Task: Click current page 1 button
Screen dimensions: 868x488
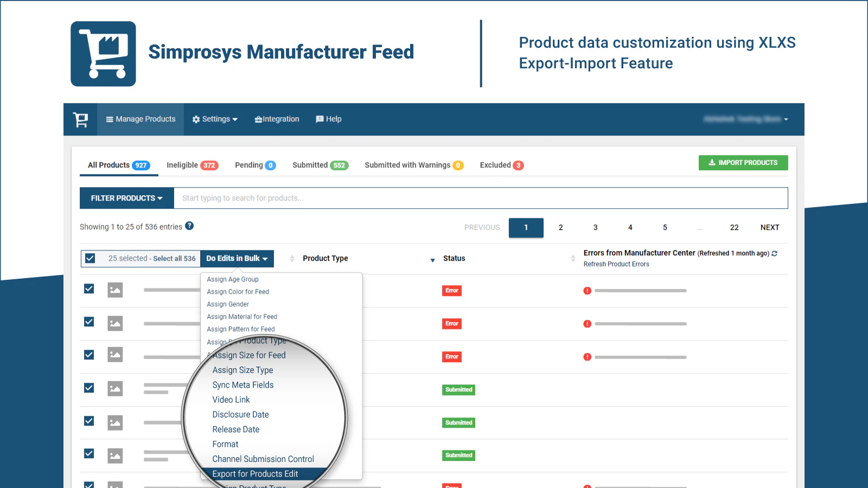Action: (526, 228)
